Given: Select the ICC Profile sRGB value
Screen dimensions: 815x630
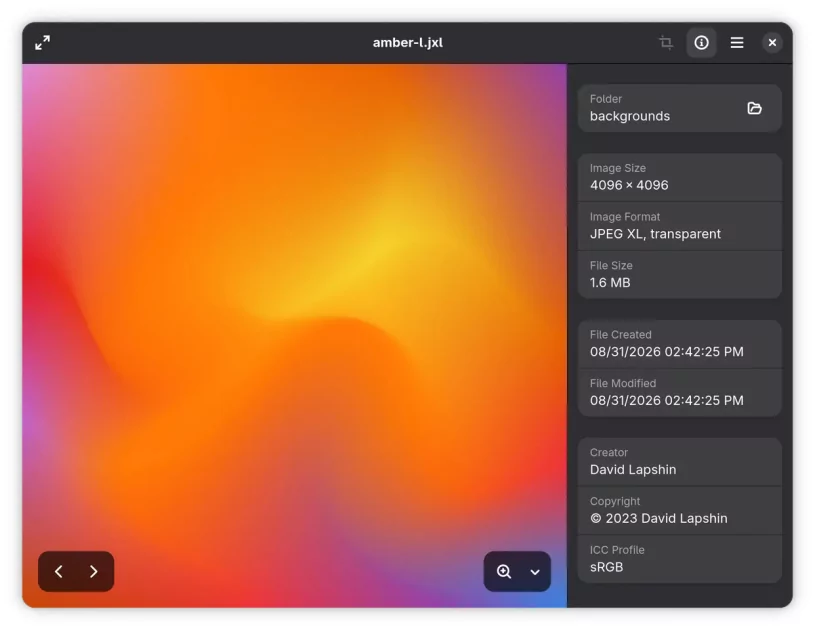Looking at the screenshot, I should [x=606, y=567].
